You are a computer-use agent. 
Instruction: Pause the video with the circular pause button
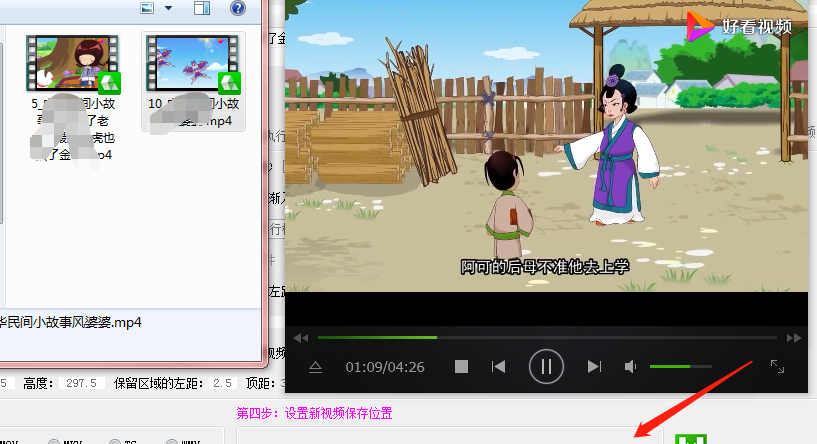pyautogui.click(x=546, y=366)
